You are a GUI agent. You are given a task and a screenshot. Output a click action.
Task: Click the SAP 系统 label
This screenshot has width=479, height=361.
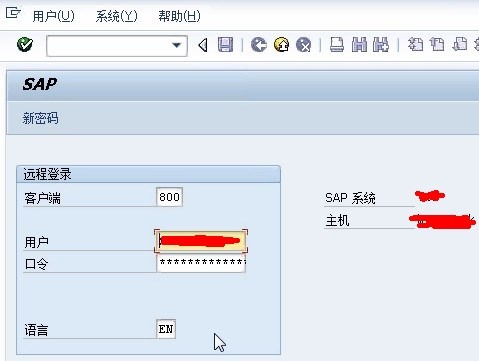tap(350, 198)
